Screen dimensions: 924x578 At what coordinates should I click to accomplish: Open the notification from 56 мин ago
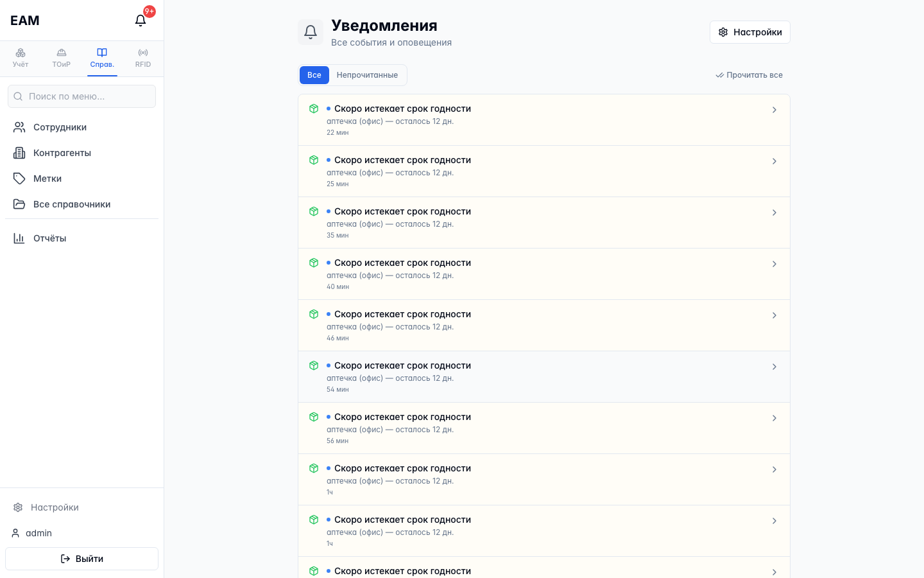(544, 428)
